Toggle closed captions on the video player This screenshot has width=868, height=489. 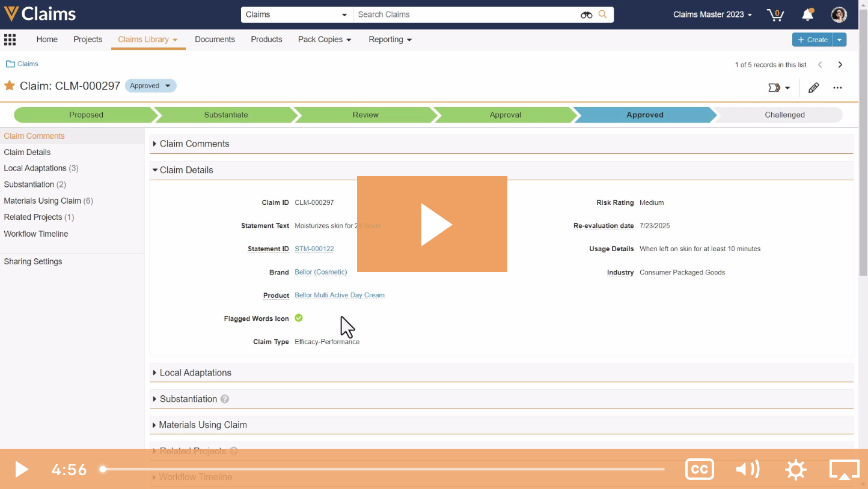click(x=699, y=469)
